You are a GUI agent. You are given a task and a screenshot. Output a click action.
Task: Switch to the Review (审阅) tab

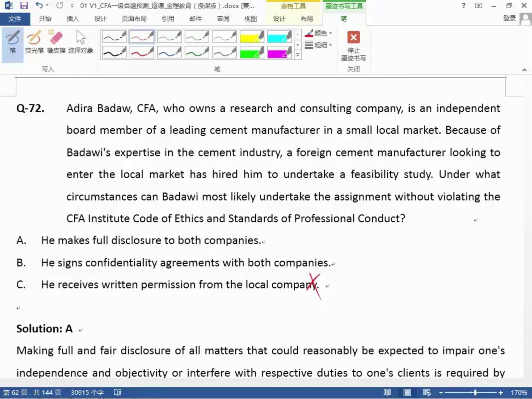pos(223,19)
